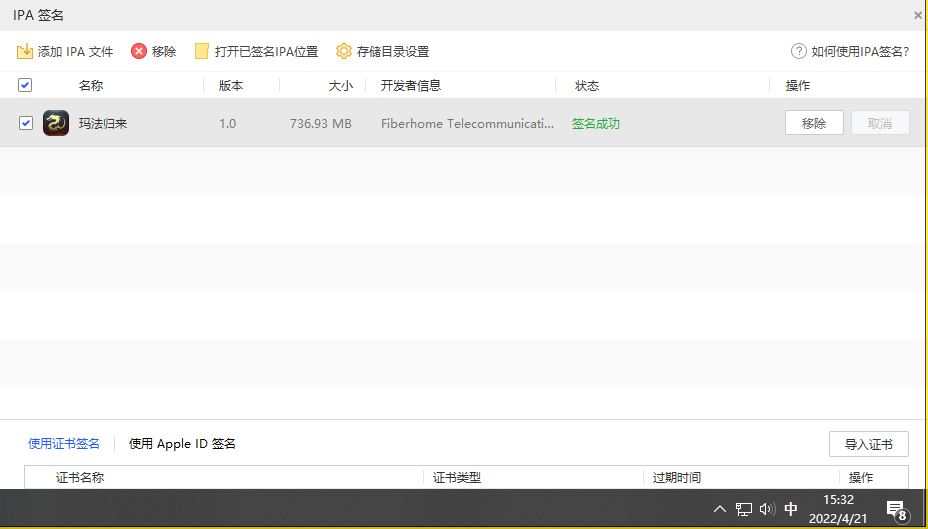Toggle the select-all checkbox in header
The height and width of the screenshot is (529, 928).
click(x=25, y=85)
